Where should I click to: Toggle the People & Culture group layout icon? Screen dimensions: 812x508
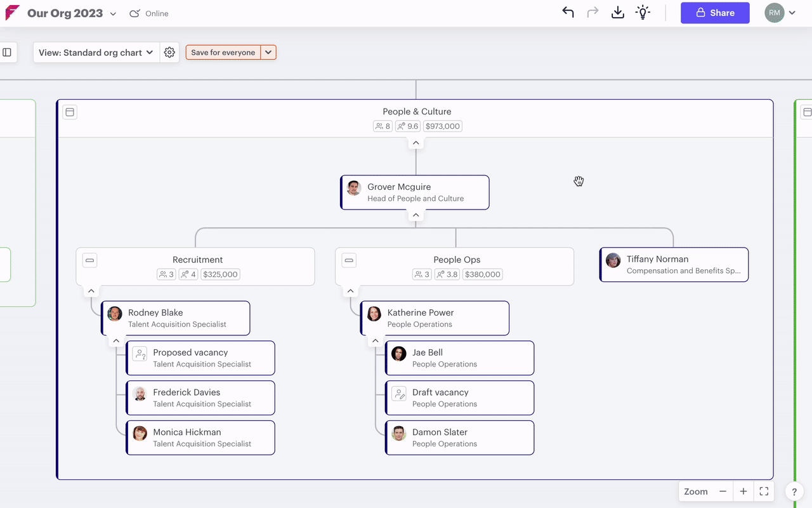coord(70,112)
